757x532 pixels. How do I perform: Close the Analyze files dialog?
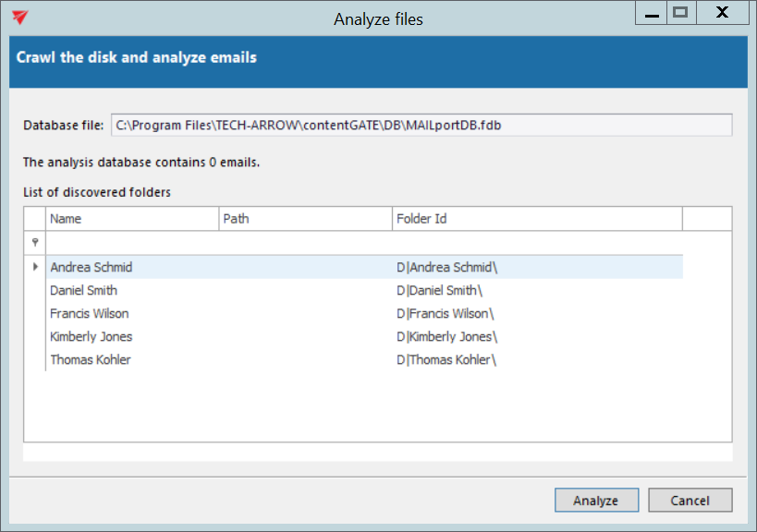coord(724,14)
